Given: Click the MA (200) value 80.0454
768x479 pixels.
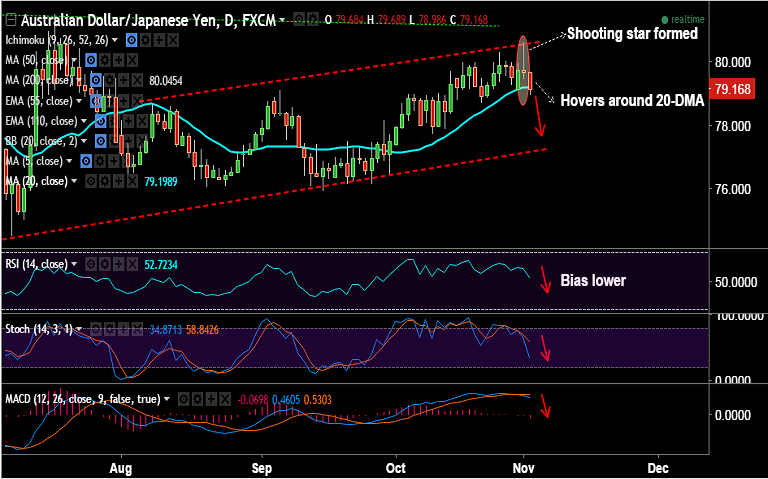Looking at the screenshot, I should (x=166, y=81).
